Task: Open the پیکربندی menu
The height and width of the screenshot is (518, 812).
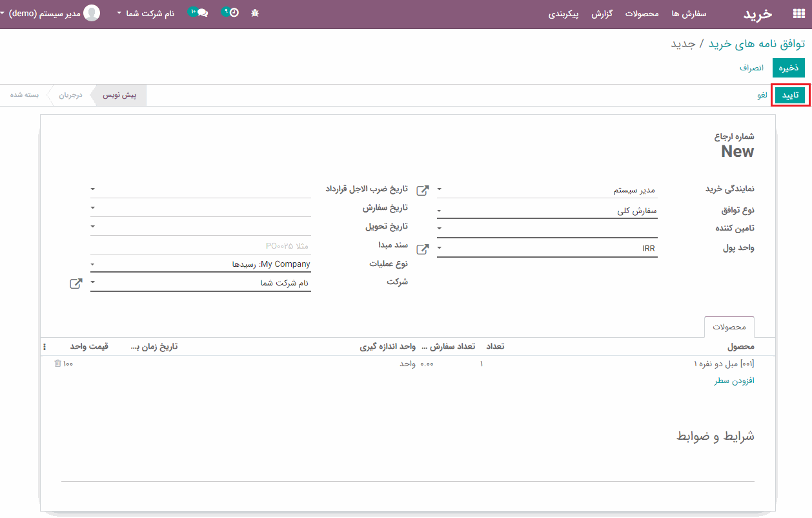Action: tap(563, 14)
